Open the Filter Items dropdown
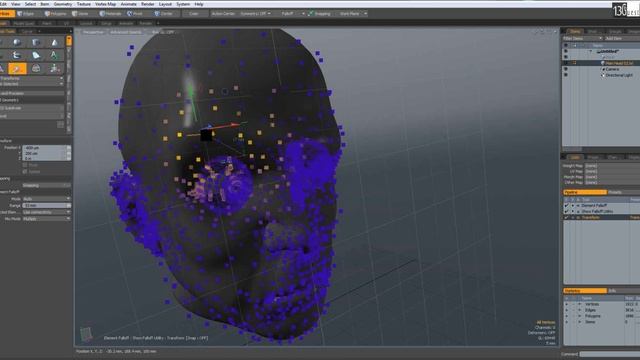 click(582, 38)
